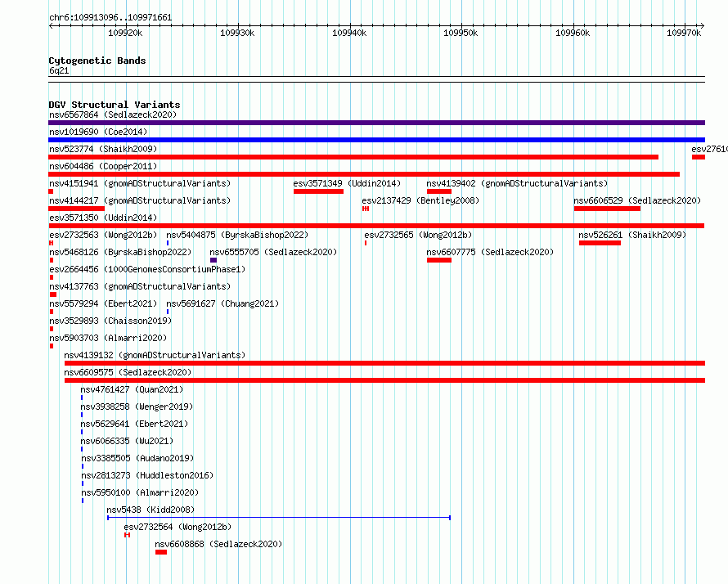Select nsv2813273 (Huddleston2016) label
The height and width of the screenshot is (584, 728).
(x=147, y=475)
